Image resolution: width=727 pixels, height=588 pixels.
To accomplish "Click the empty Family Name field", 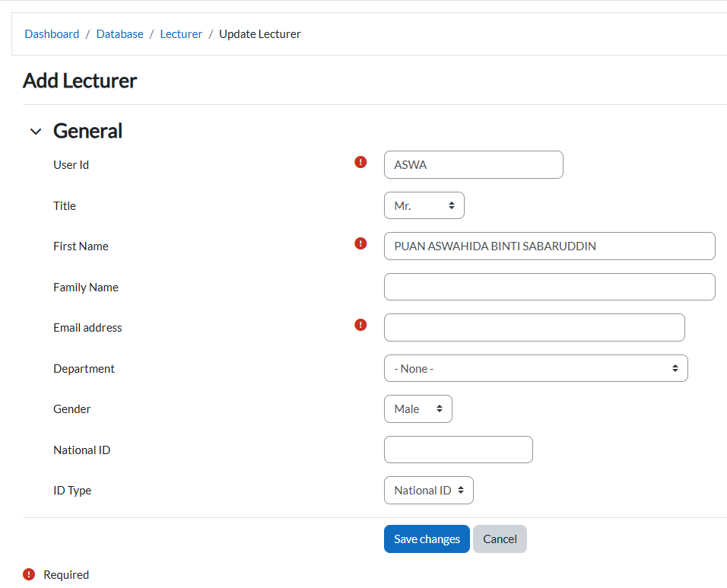I will coord(549,287).
